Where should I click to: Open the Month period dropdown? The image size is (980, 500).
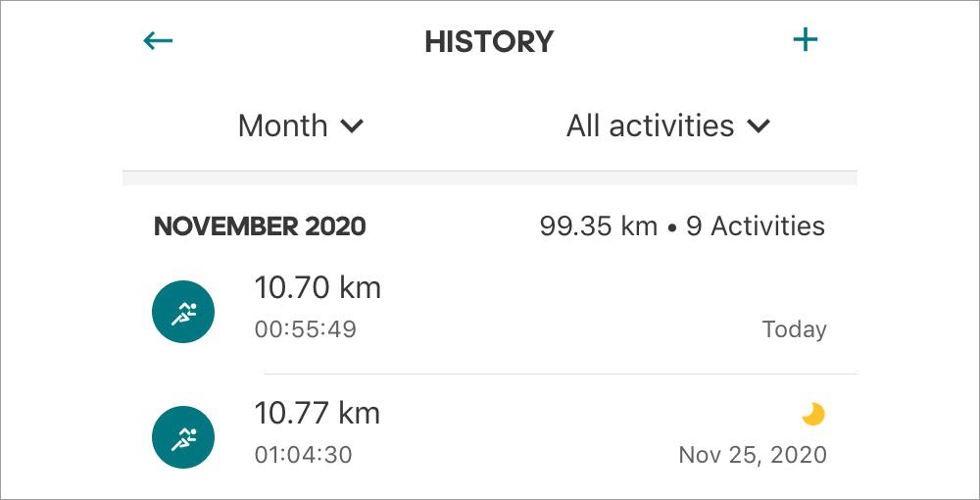click(x=301, y=125)
